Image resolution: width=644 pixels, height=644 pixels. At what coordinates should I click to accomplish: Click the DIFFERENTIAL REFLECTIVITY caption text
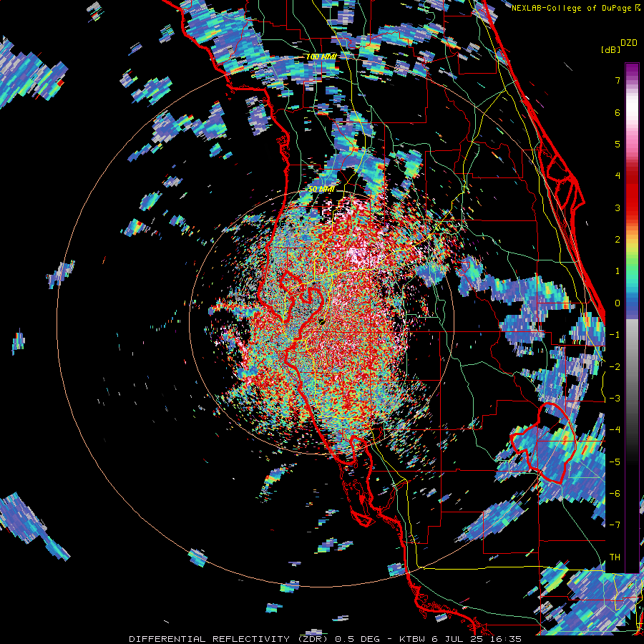[x=210, y=639]
